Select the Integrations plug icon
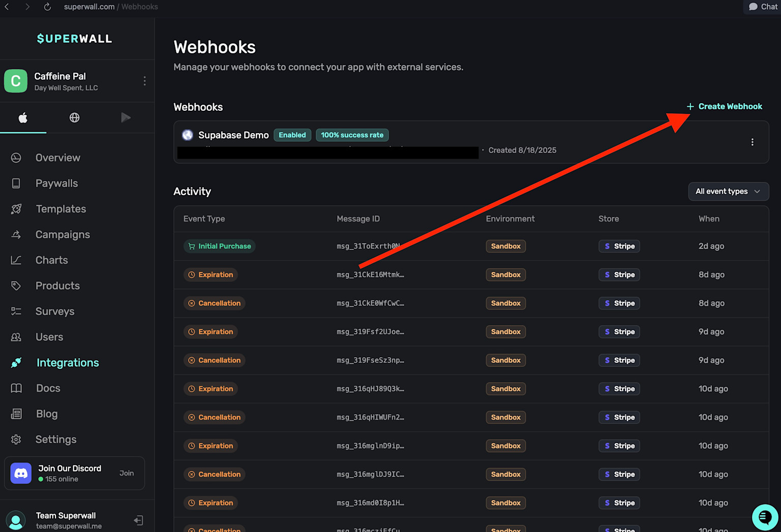Image resolution: width=781 pixels, height=532 pixels. click(x=16, y=362)
